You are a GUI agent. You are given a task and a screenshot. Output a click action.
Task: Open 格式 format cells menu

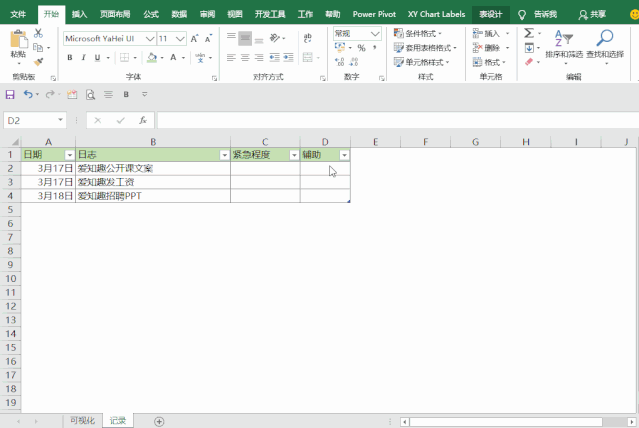(x=489, y=62)
